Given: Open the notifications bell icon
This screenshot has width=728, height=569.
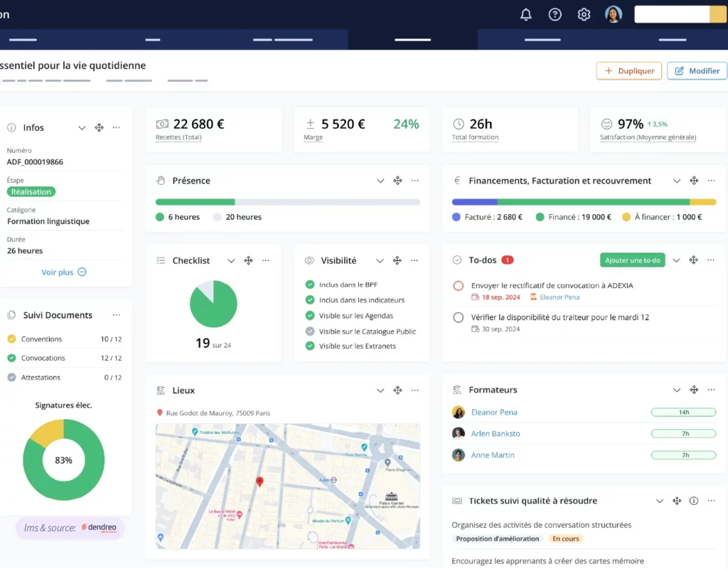Looking at the screenshot, I should pyautogui.click(x=526, y=14).
